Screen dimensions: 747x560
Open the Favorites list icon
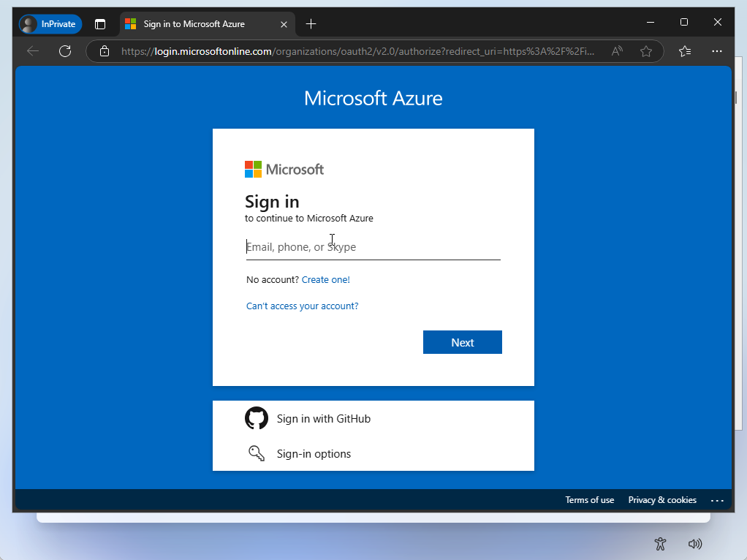(x=685, y=51)
